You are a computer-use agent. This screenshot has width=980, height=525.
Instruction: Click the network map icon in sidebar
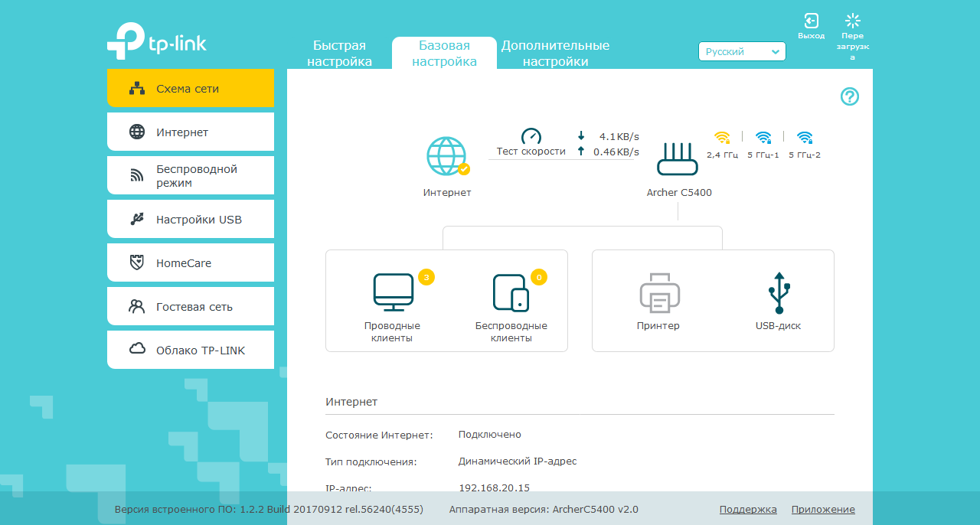137,88
